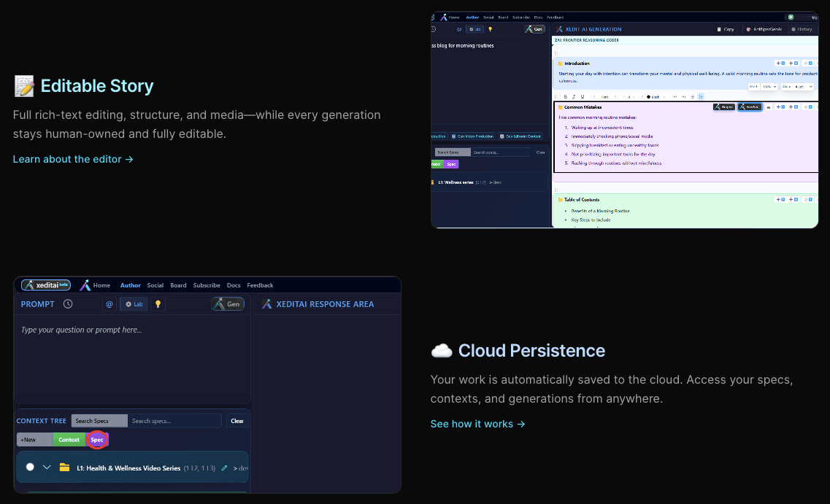Click the Gen generate button in prompt panel
Viewport: 830px width, 504px height.
[228, 304]
